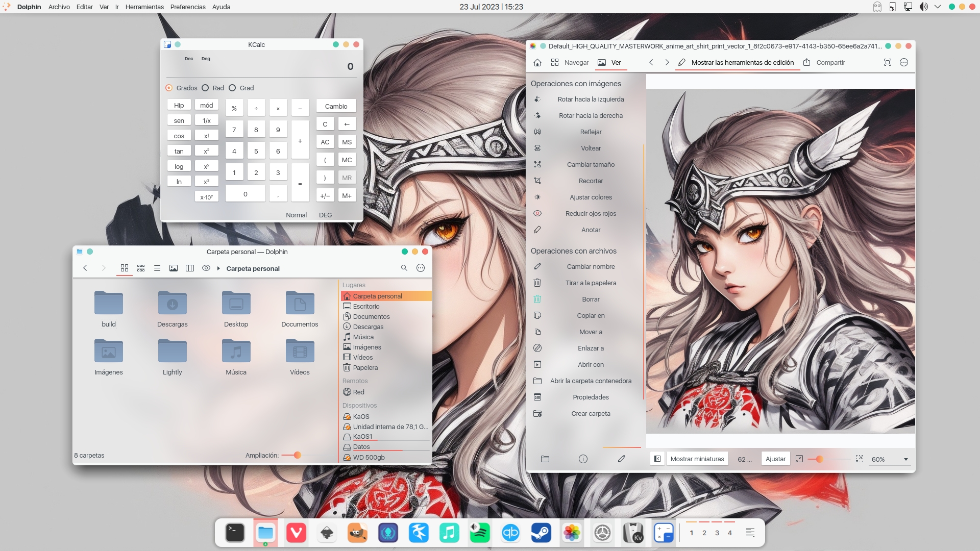Click Rotar hacia la izquierda icon in Gwenview
Image resolution: width=980 pixels, height=551 pixels.
pos(537,99)
